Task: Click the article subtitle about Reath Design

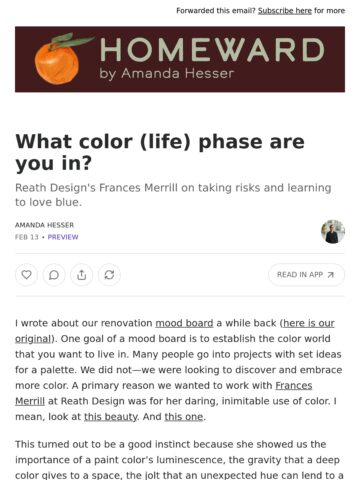Action: [x=173, y=195]
